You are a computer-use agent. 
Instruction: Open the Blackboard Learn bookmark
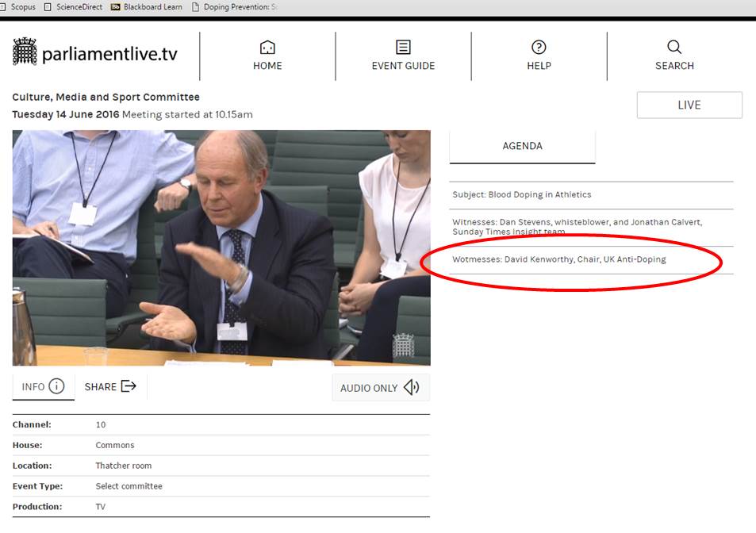click(x=147, y=7)
